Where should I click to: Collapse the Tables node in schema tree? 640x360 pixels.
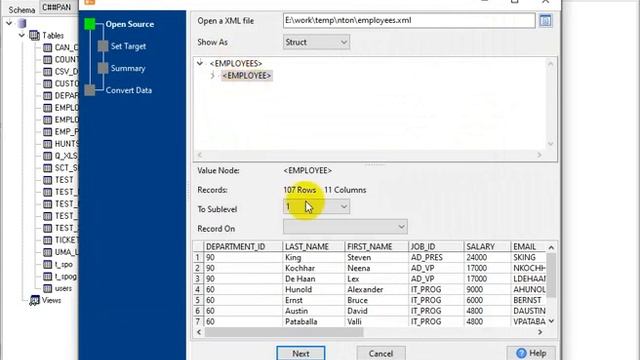pos(22,36)
